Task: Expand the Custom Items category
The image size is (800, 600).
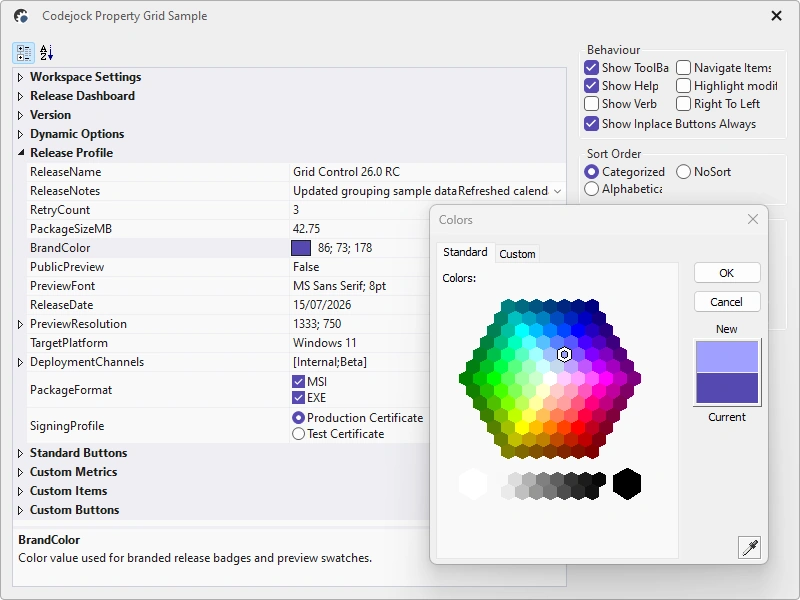Action: click(20, 491)
